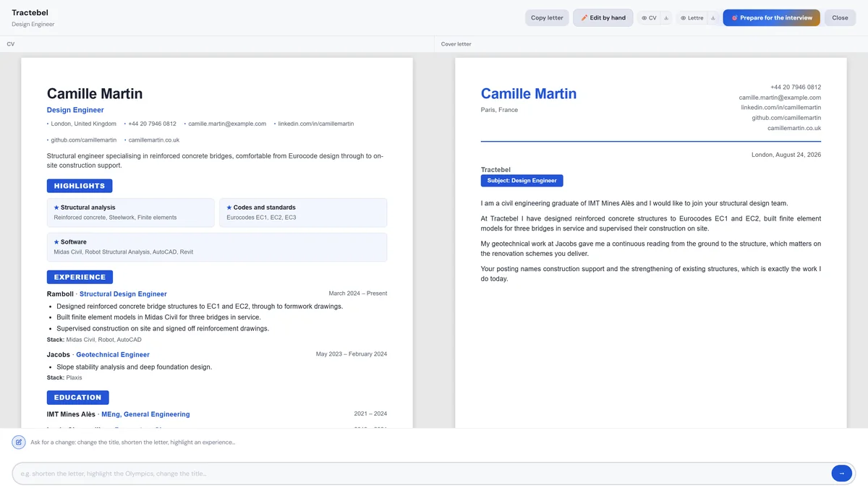
Task: Click the EDUCATION section badge
Action: coord(77,398)
